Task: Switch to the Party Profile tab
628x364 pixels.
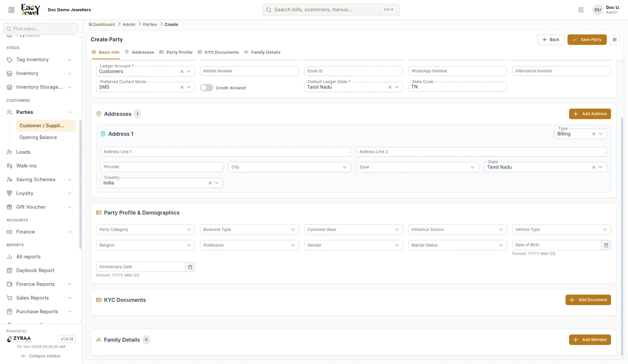Action: pos(176,52)
